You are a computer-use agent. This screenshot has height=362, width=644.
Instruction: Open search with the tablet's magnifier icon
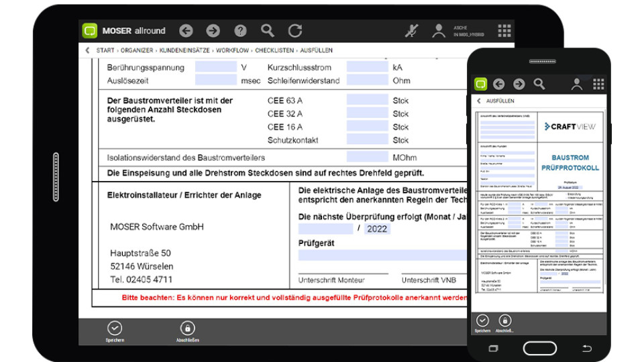[x=268, y=31]
